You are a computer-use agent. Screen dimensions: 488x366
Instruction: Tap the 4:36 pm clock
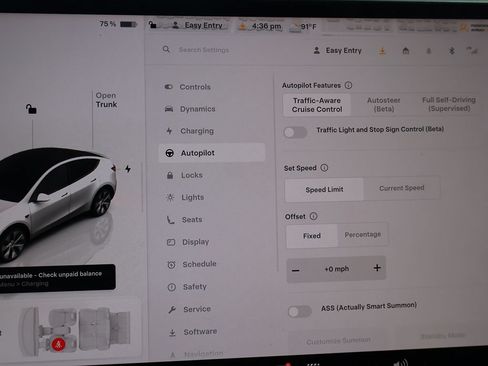pyautogui.click(x=266, y=26)
